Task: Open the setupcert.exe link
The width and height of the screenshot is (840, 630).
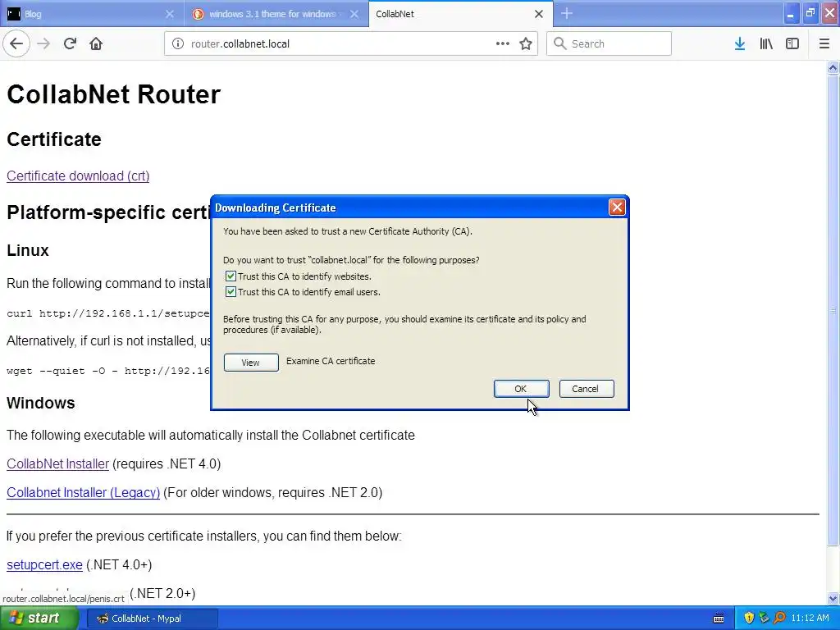Action: coord(44,564)
